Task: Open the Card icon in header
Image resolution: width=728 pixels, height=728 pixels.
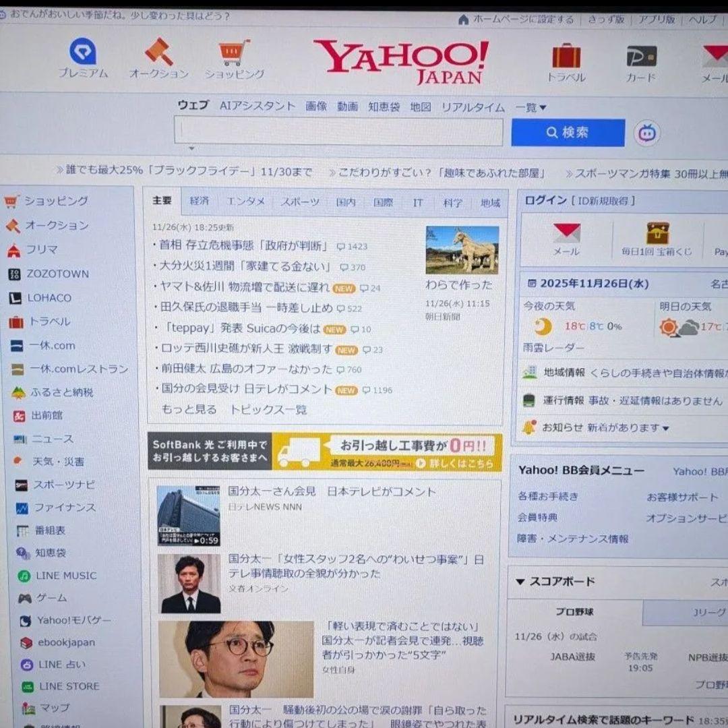Action: tap(640, 56)
